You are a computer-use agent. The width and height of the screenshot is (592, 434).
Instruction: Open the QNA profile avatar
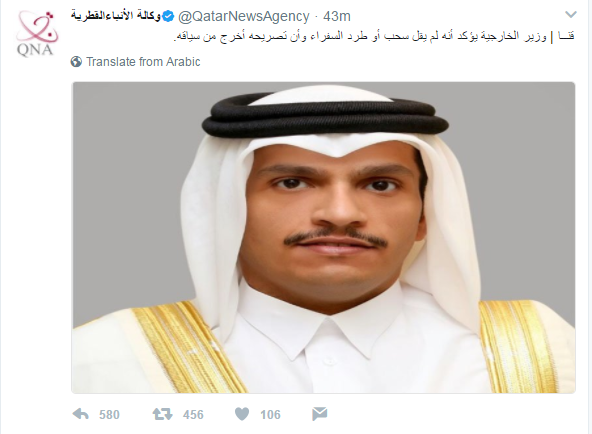(x=37, y=34)
